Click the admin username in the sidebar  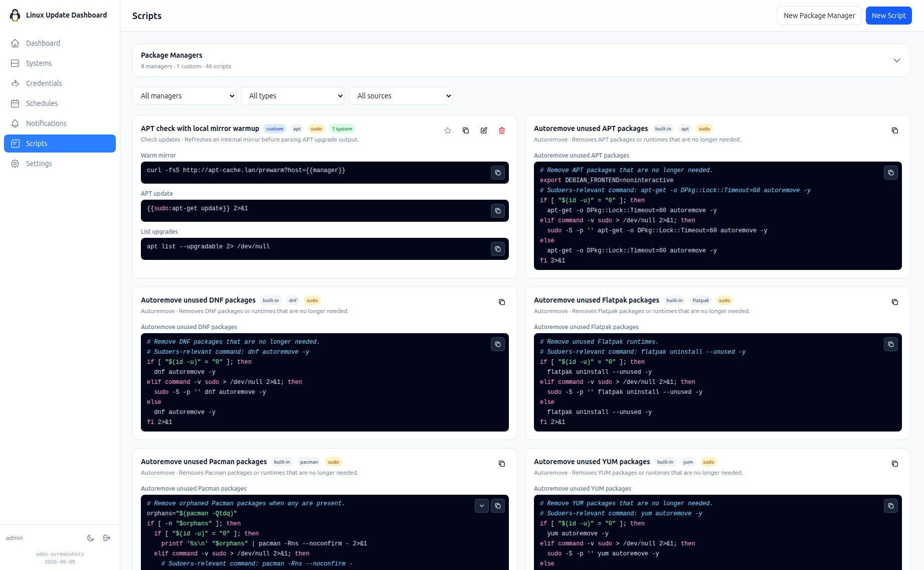pyautogui.click(x=15, y=538)
